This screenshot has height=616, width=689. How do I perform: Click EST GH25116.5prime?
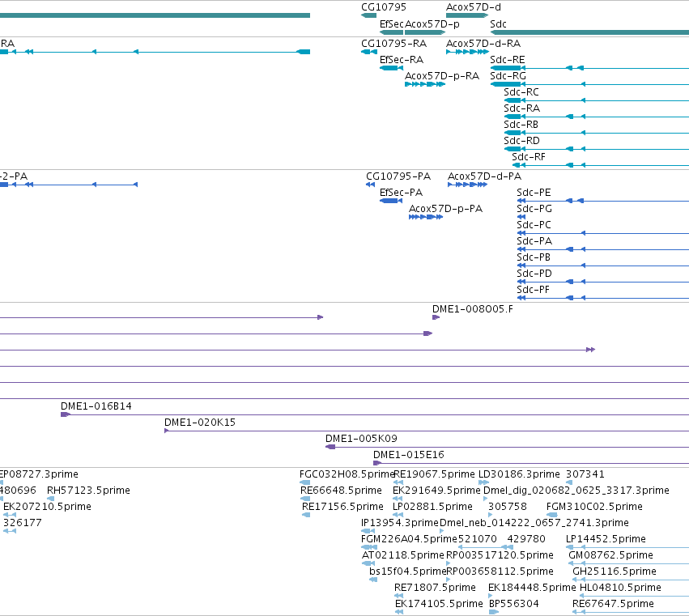631,580
